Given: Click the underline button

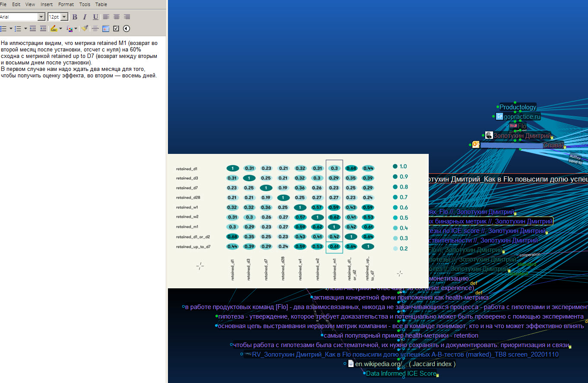Looking at the screenshot, I should 95,17.
